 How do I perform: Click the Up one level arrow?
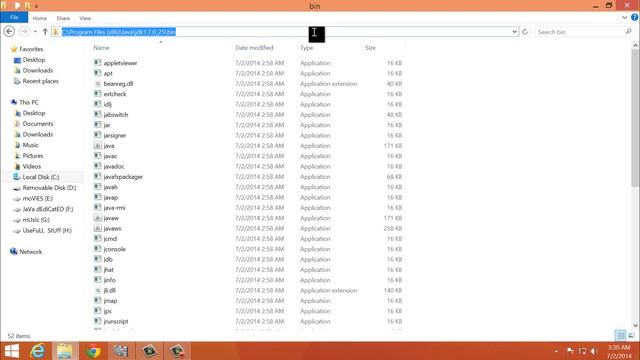tap(45, 31)
